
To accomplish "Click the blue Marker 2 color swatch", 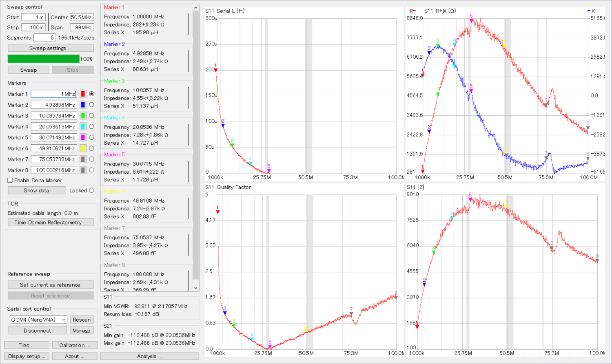I will coord(83,105).
